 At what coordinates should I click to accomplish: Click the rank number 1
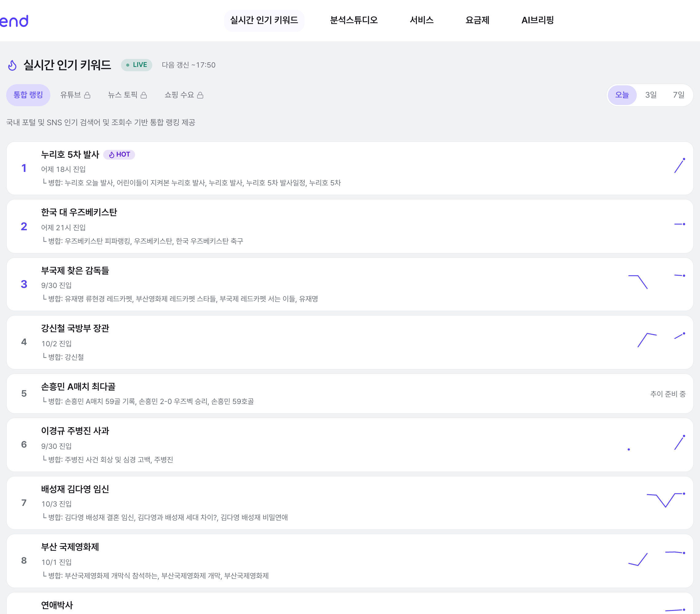(24, 168)
